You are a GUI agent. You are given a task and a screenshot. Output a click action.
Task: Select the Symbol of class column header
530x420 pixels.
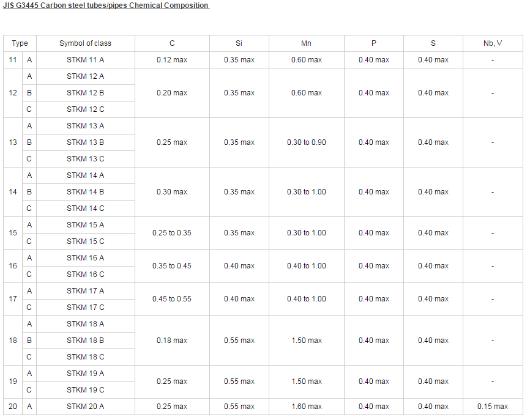click(85, 43)
